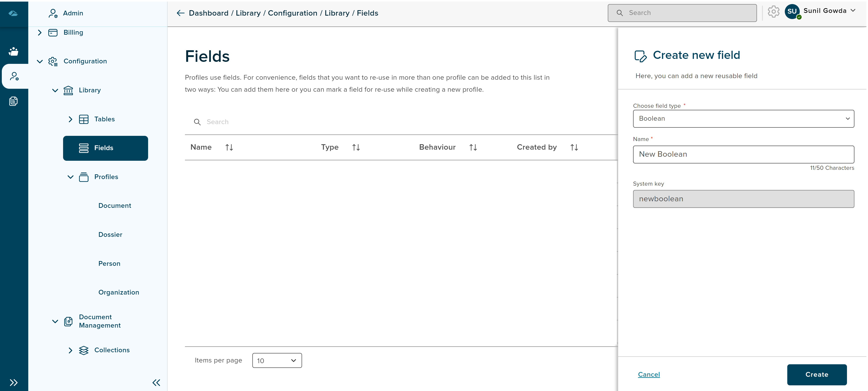Sort table by Type column arrows
Image resolution: width=868 pixels, height=391 pixels.
[x=356, y=147]
